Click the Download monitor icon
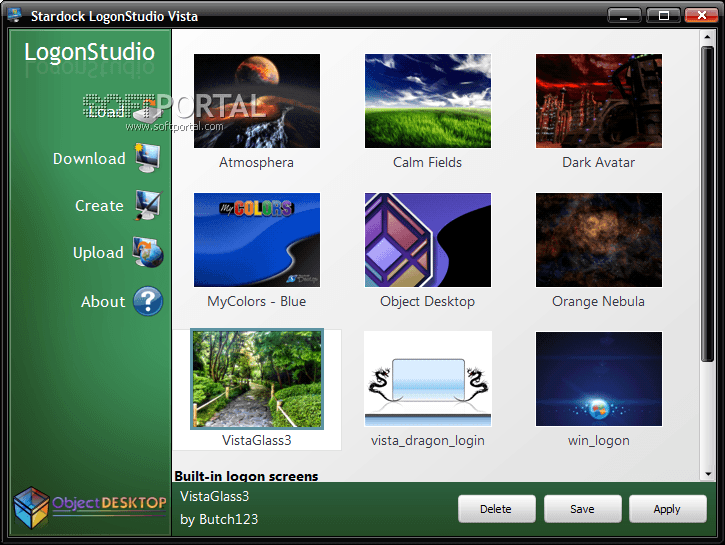Screen dimensions: 725x545 click(148, 158)
